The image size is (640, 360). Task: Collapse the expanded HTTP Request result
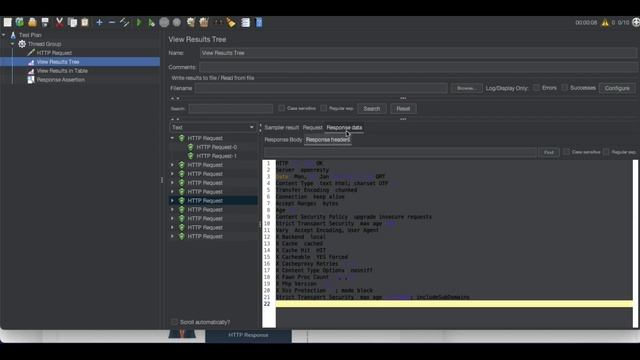click(x=172, y=138)
